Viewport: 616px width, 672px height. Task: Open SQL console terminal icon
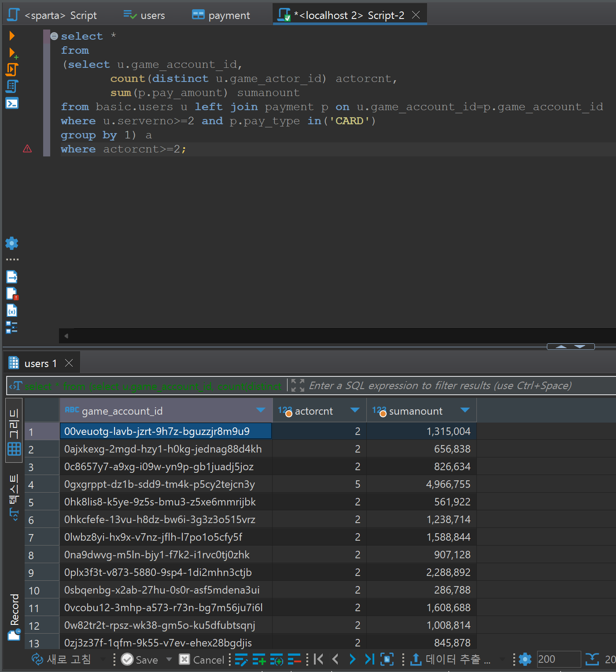click(x=12, y=103)
